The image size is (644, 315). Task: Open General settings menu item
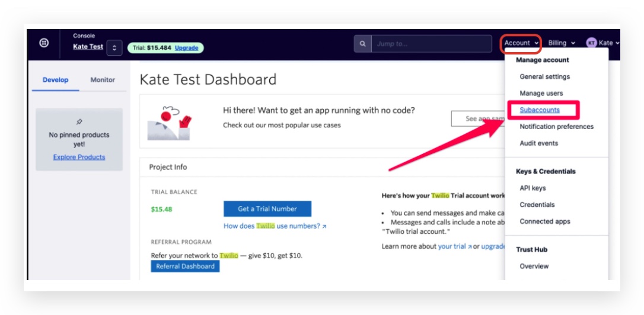544,76
